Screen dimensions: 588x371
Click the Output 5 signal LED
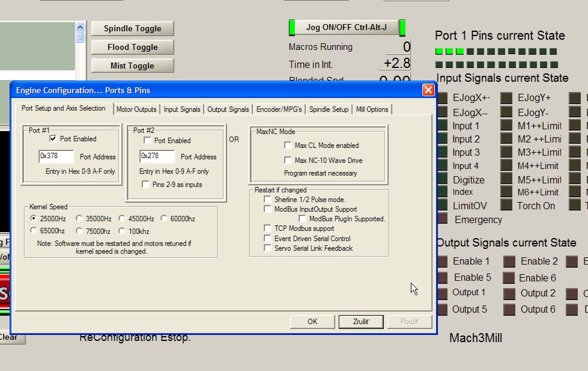click(x=443, y=310)
